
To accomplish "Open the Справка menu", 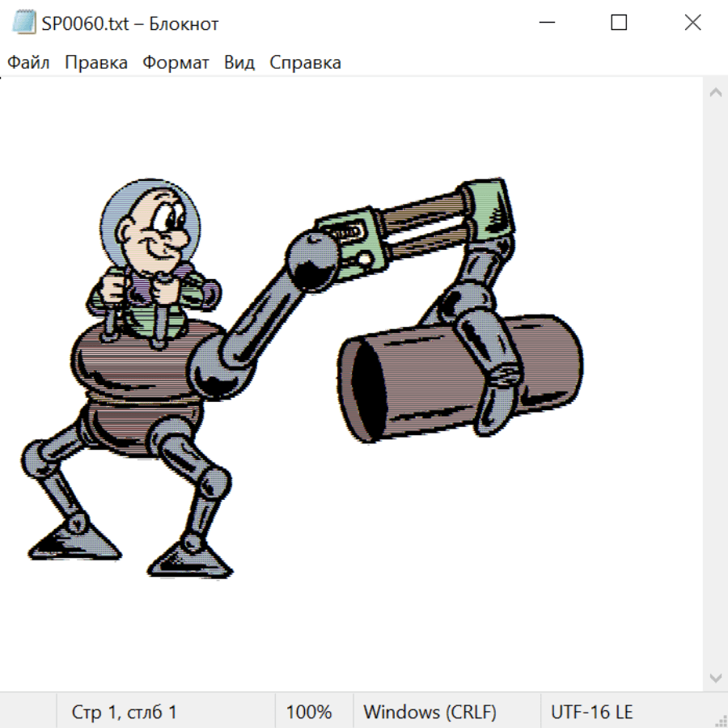I will click(x=305, y=63).
